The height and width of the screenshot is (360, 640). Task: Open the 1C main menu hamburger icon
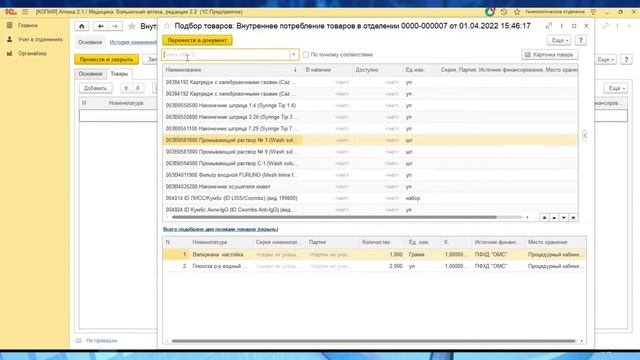[25, 12]
